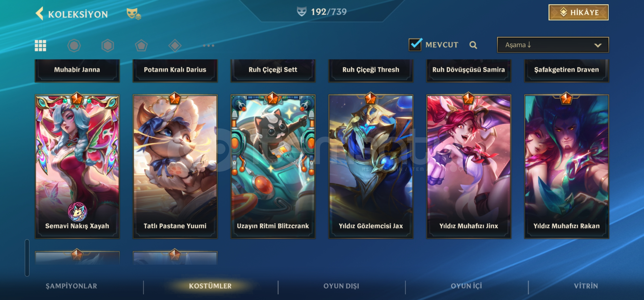Open the Semavi Nakış Xayah skin card
The image size is (644, 300).
(x=77, y=166)
